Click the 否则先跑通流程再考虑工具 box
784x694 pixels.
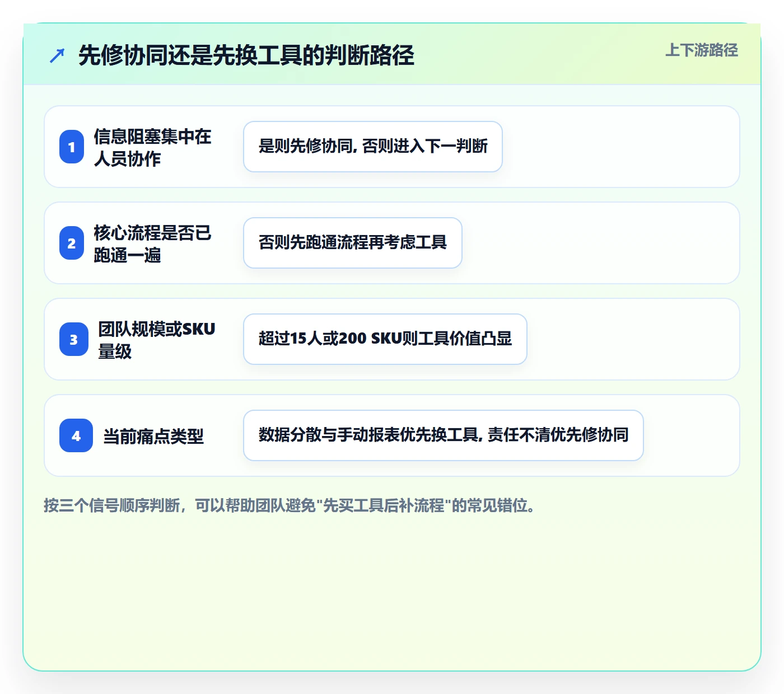tap(353, 243)
